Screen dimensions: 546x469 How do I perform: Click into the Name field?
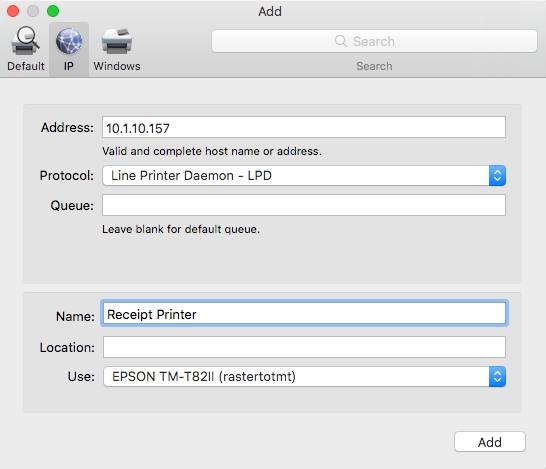click(x=304, y=313)
